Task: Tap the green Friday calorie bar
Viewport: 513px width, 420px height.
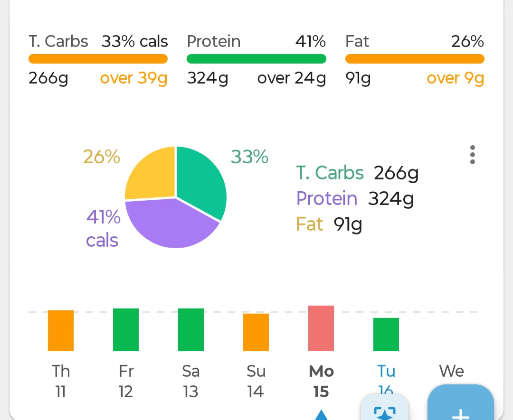Action: coord(125,329)
